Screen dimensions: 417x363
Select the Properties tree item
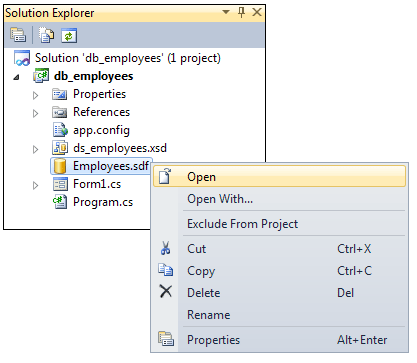[x=99, y=94]
